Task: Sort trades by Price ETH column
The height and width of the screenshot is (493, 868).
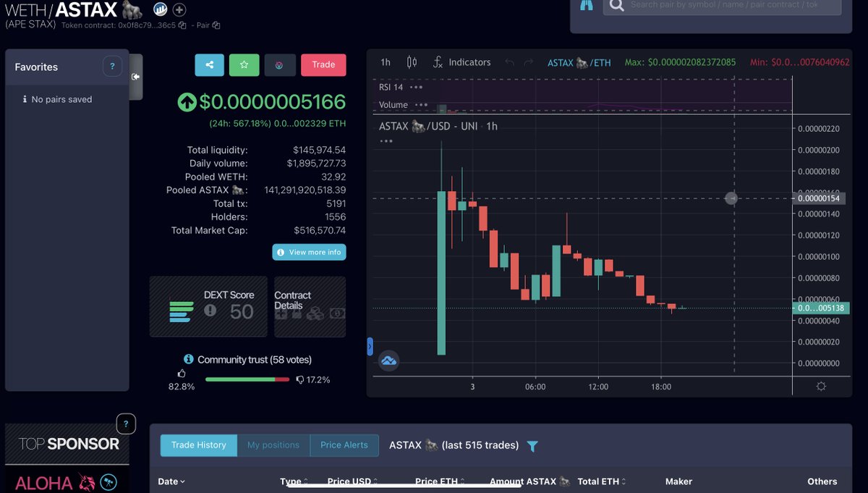Action: [440, 481]
